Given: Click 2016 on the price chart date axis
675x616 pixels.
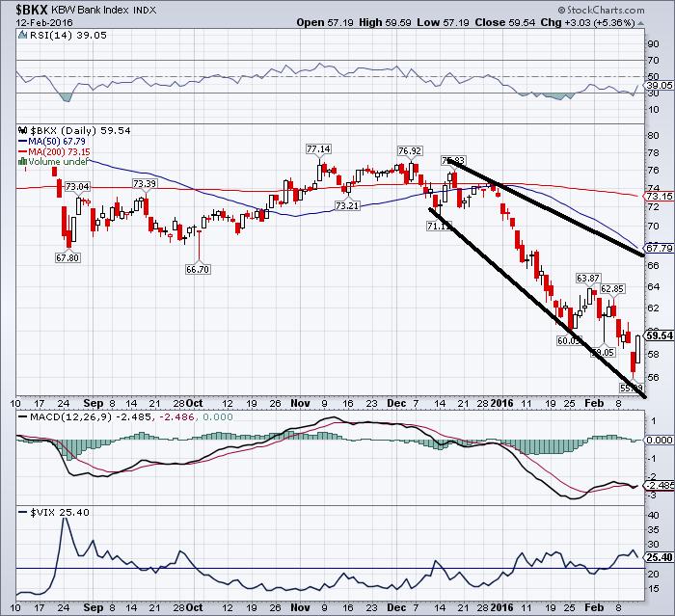Looking at the screenshot, I should tap(502, 404).
